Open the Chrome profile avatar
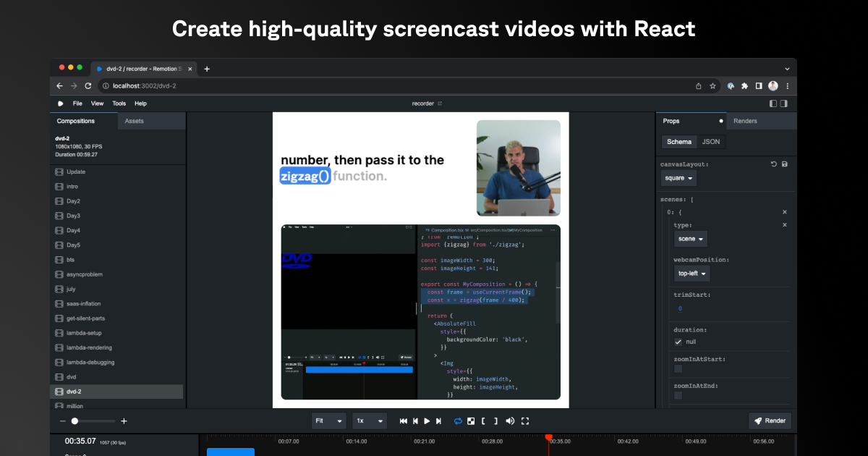The width and height of the screenshot is (868, 456). point(773,85)
